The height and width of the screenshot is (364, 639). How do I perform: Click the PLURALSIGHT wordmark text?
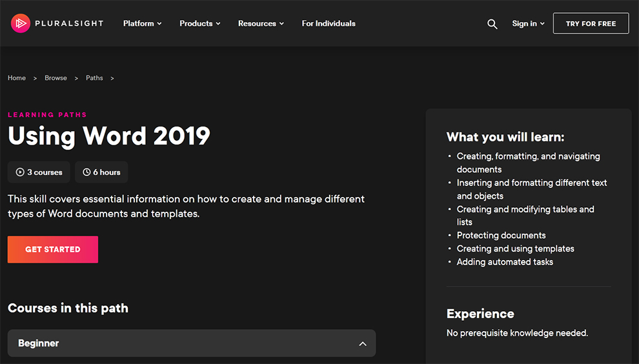coord(70,24)
